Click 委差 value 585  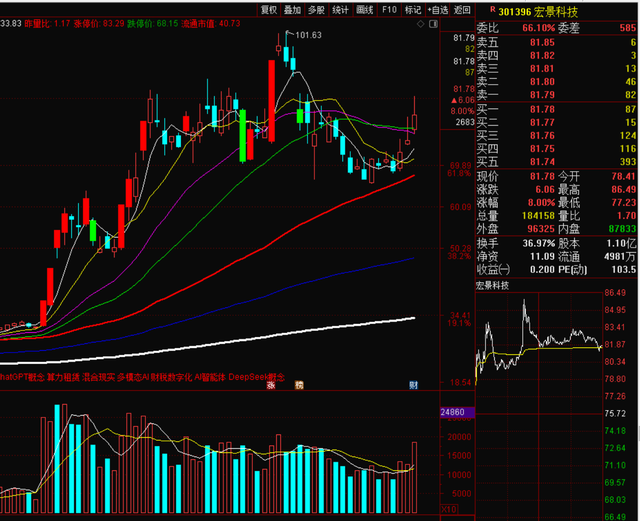pyautogui.click(x=628, y=28)
